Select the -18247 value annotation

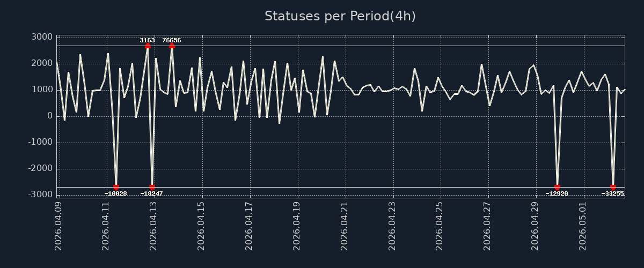[x=152, y=193]
